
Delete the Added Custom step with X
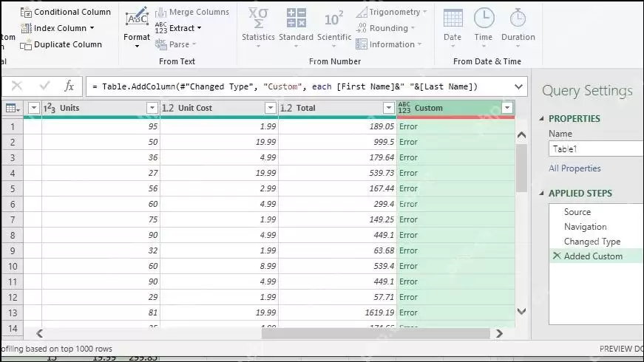(x=557, y=256)
